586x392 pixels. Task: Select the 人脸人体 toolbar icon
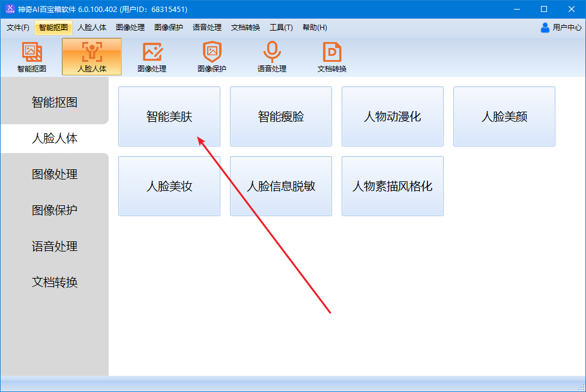[x=92, y=57]
